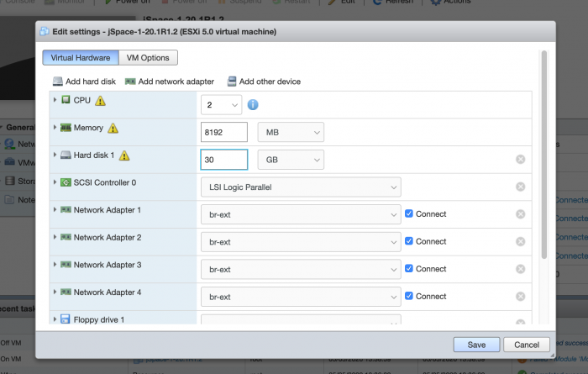Expand the Hard disk 1 row
Viewport: 588px width, 374px height.
coord(55,155)
